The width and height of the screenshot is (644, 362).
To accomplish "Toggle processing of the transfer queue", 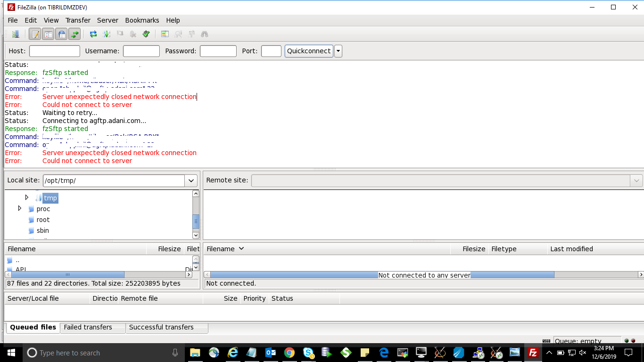I will click(107, 34).
